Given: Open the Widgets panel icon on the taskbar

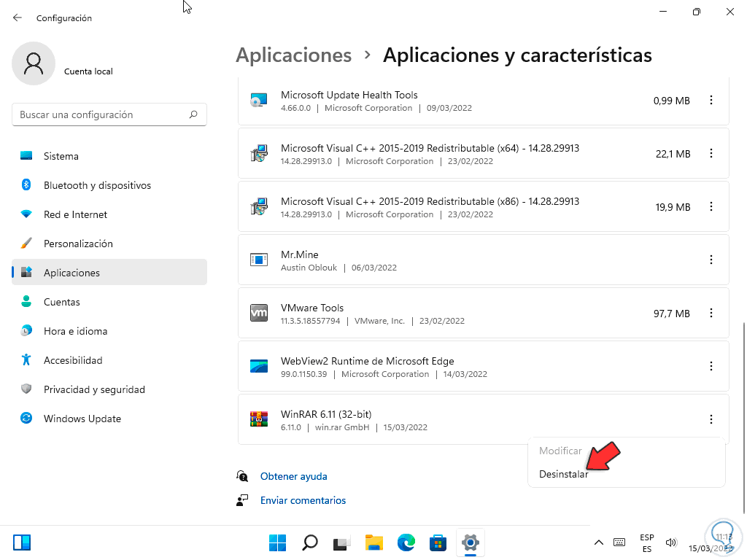Looking at the screenshot, I should [x=22, y=542].
